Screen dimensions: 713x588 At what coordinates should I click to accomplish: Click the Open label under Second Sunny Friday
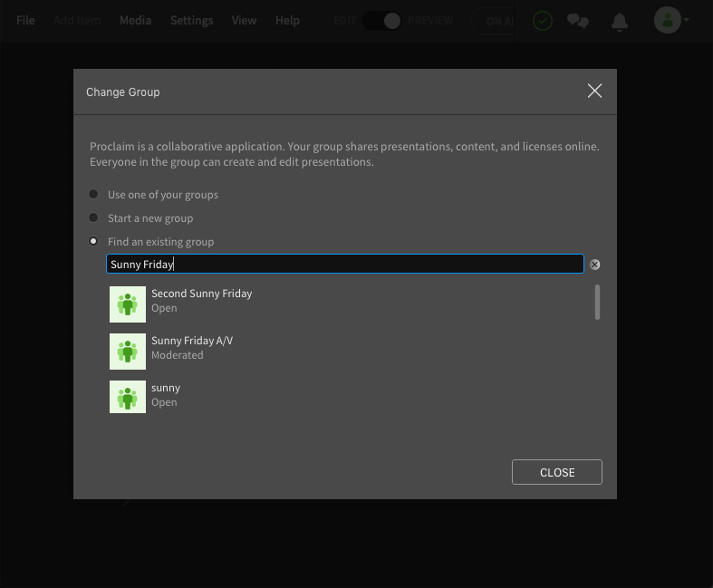tap(164, 308)
